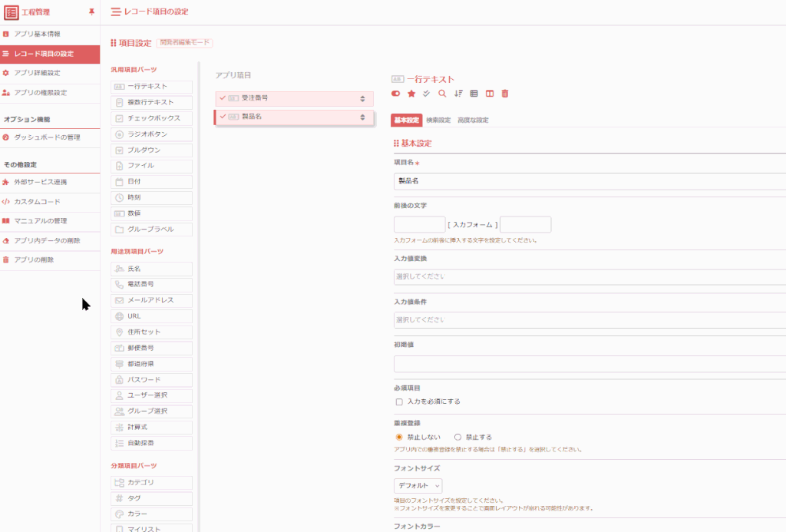Click the sort order icon in toolbar
Viewport: 786px width, 532px height.
tap(458, 94)
